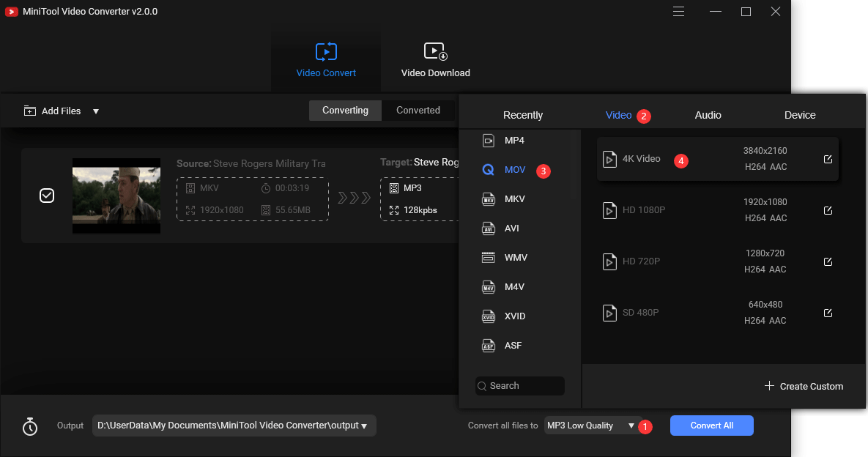Choose the MOV QuickTime format icon
The height and width of the screenshot is (457, 868).
click(x=489, y=170)
